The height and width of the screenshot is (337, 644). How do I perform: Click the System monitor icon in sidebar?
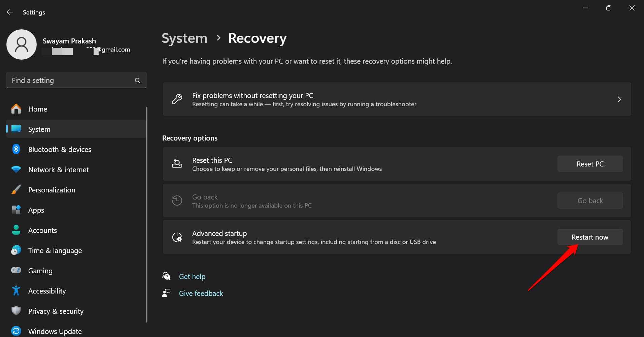[x=16, y=129]
